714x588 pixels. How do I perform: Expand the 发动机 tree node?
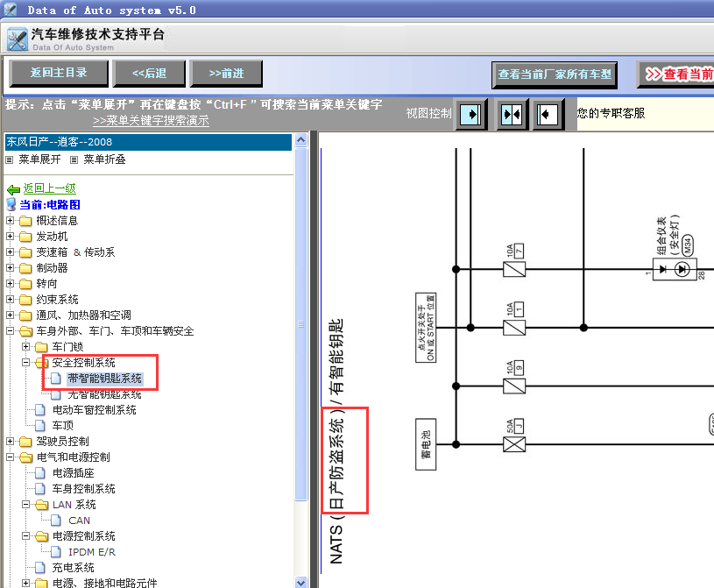click(x=10, y=236)
